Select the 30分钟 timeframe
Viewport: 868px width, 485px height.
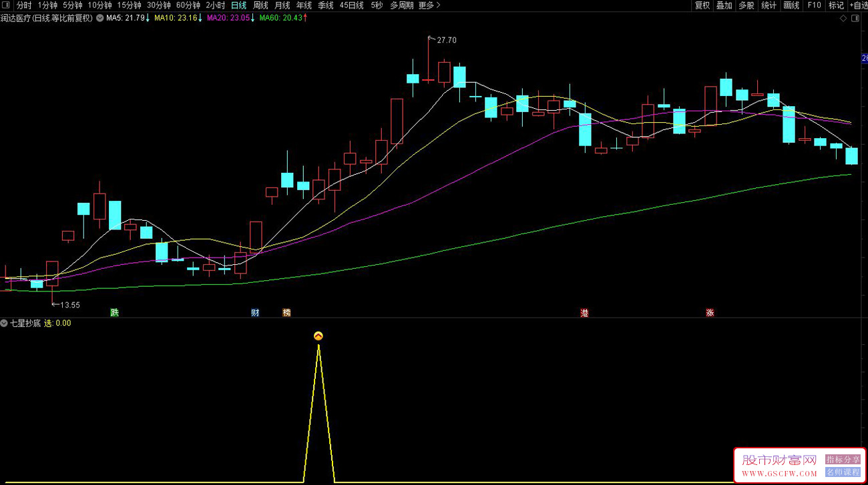158,5
